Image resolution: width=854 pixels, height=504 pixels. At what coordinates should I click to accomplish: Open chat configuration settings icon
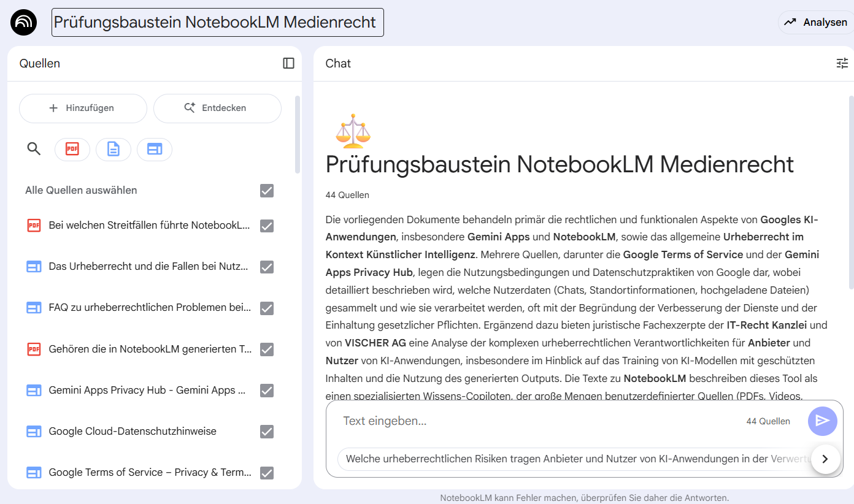click(x=842, y=63)
